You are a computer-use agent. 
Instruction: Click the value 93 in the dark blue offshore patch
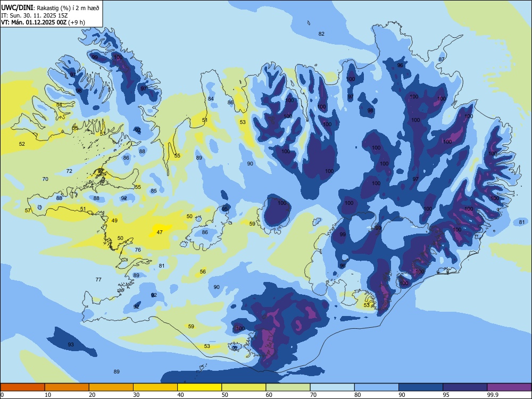[x=71, y=345]
